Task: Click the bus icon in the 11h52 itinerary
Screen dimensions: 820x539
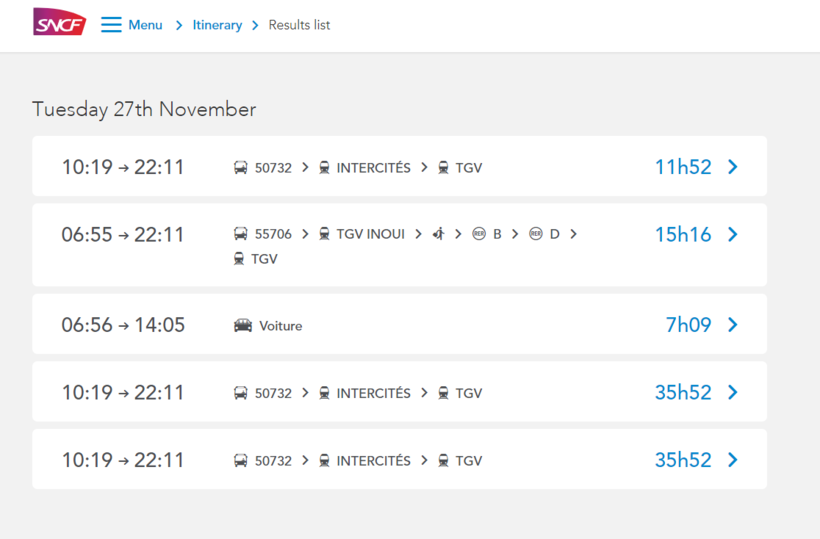Action: 240,168
